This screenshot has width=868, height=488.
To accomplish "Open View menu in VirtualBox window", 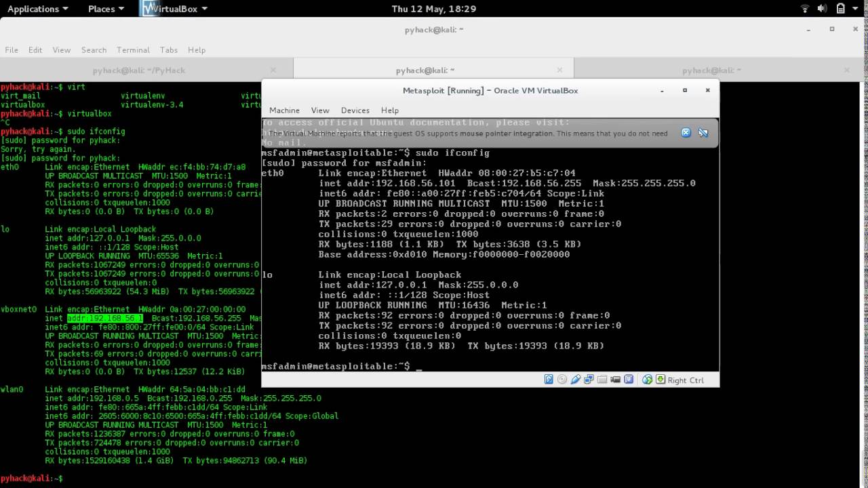I will click(320, 110).
